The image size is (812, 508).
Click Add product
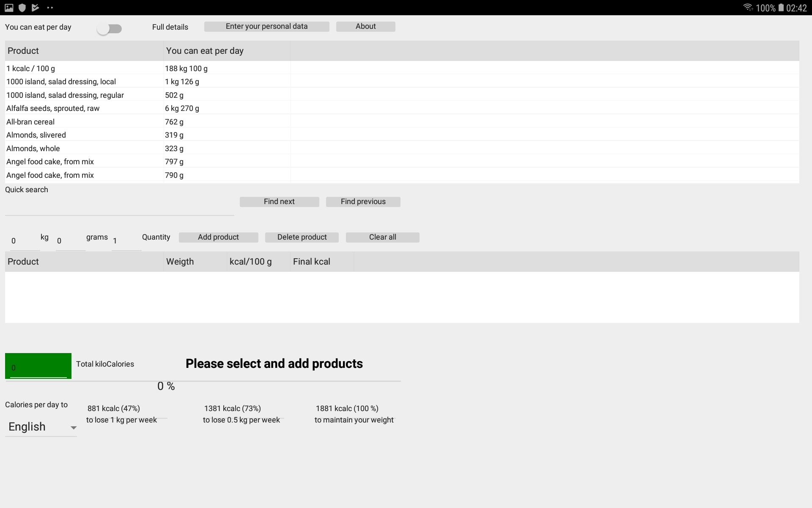[218, 237]
